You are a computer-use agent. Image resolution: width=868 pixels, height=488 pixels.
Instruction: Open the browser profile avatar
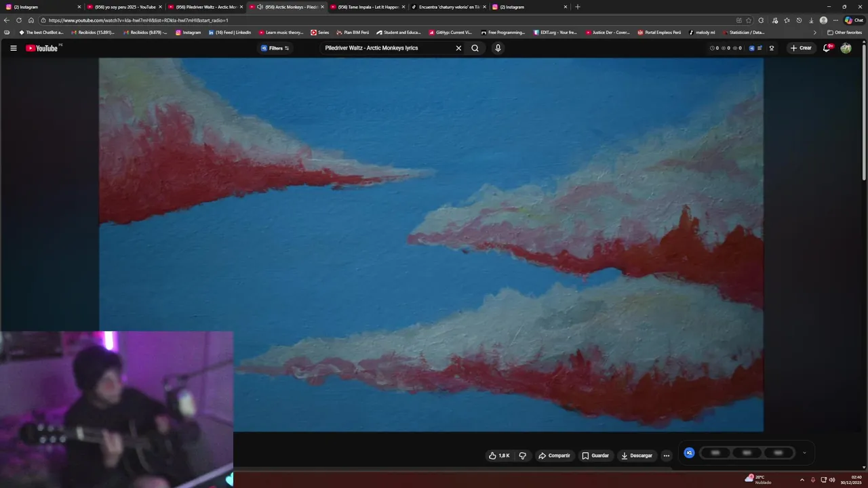point(823,20)
